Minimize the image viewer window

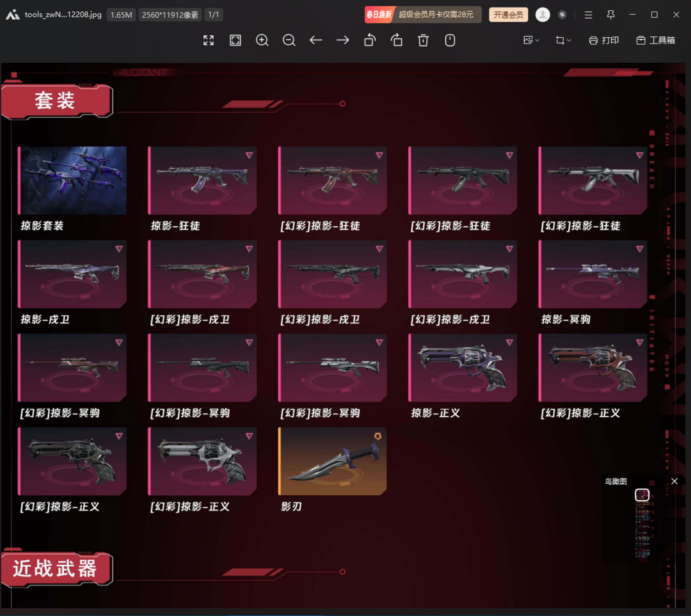[632, 15]
